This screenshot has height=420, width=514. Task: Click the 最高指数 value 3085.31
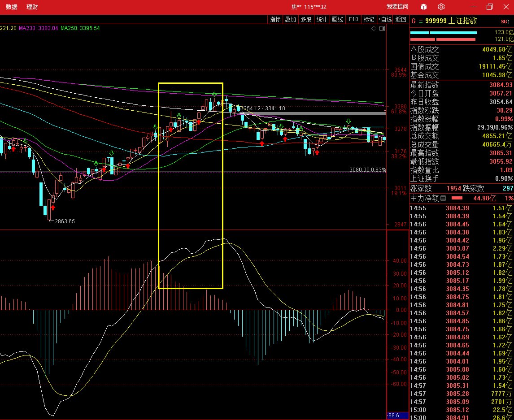point(501,153)
